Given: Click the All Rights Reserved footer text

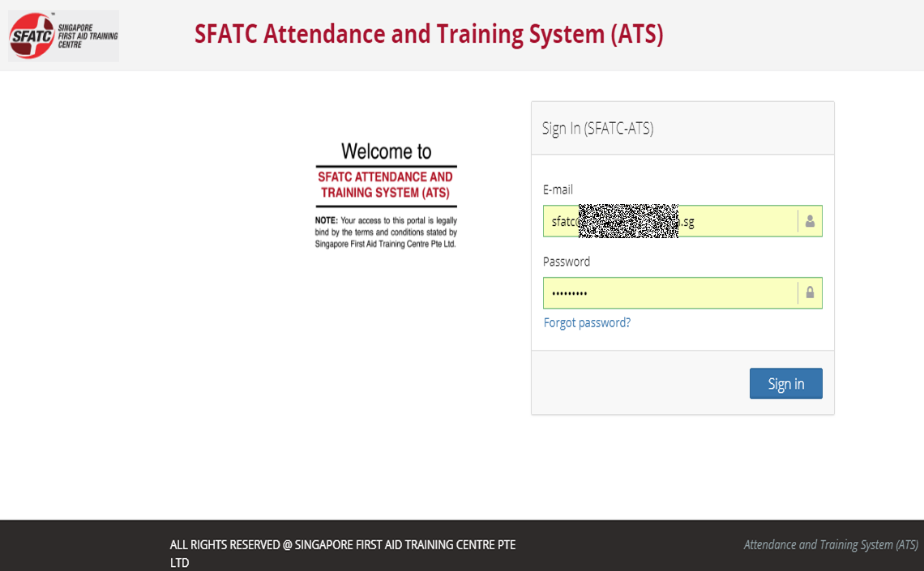Looking at the screenshot, I should click(x=343, y=553).
